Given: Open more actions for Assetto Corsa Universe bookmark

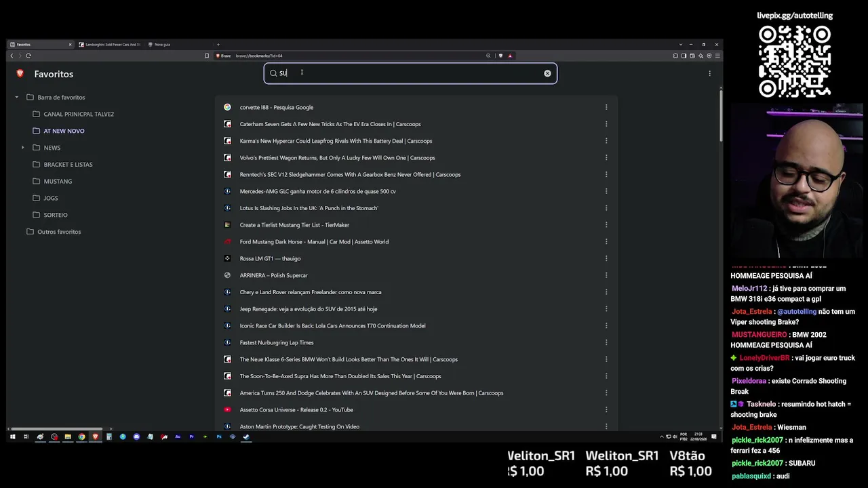Looking at the screenshot, I should pos(606,409).
